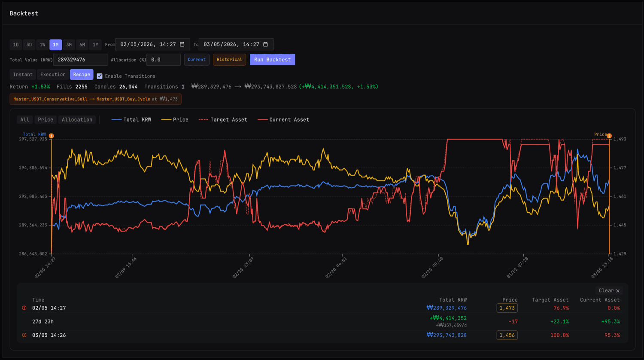644x360 pixels.
Task: Open the From date calendar picker
Action: [x=182, y=44]
